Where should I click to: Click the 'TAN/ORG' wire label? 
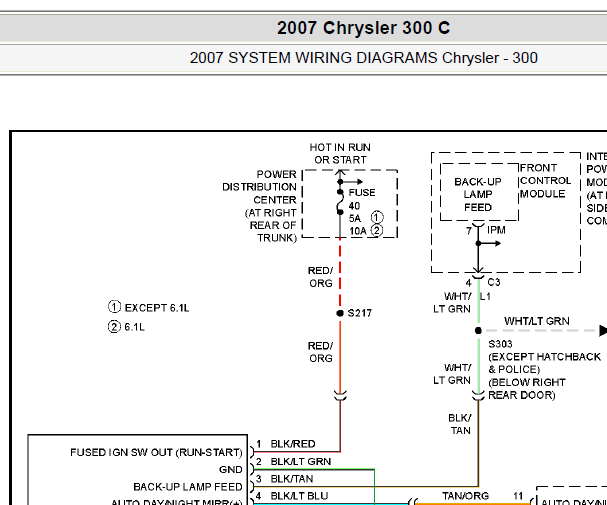click(465, 496)
